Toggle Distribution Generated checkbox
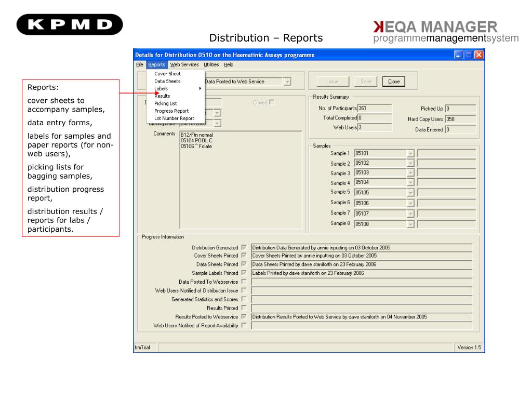The height and width of the screenshot is (399, 532). coord(244,247)
